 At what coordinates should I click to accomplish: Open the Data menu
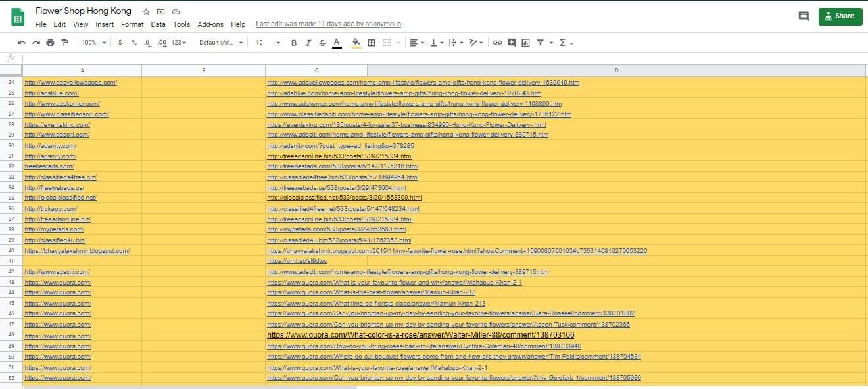[x=158, y=24]
